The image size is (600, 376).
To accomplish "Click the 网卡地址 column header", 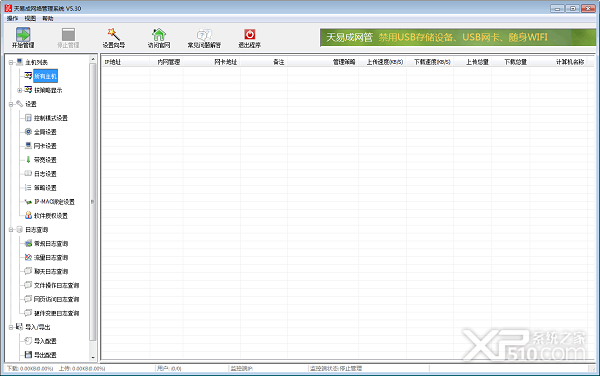I will point(212,62).
